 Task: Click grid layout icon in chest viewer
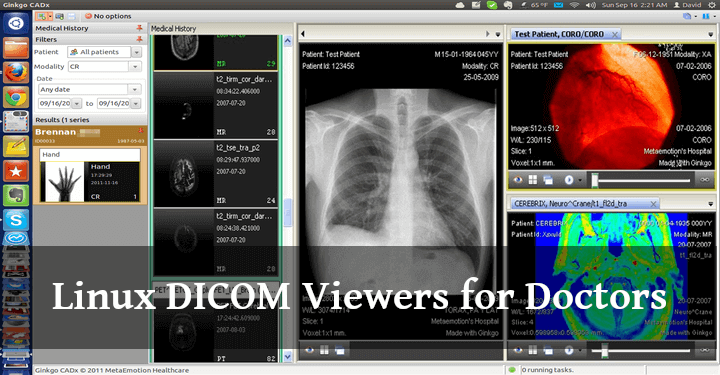[324, 351]
